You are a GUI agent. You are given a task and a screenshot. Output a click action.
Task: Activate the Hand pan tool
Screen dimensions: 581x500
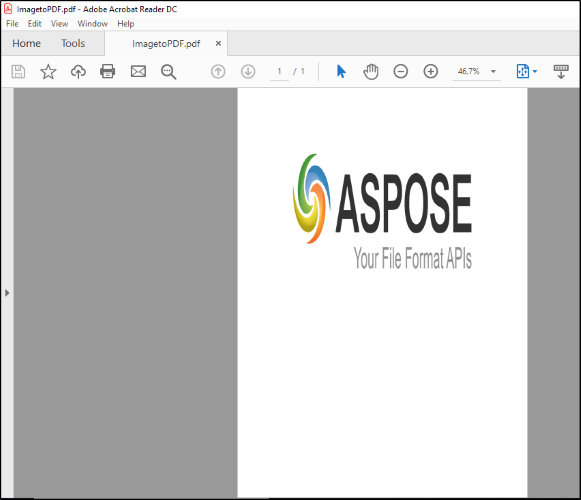tap(371, 72)
